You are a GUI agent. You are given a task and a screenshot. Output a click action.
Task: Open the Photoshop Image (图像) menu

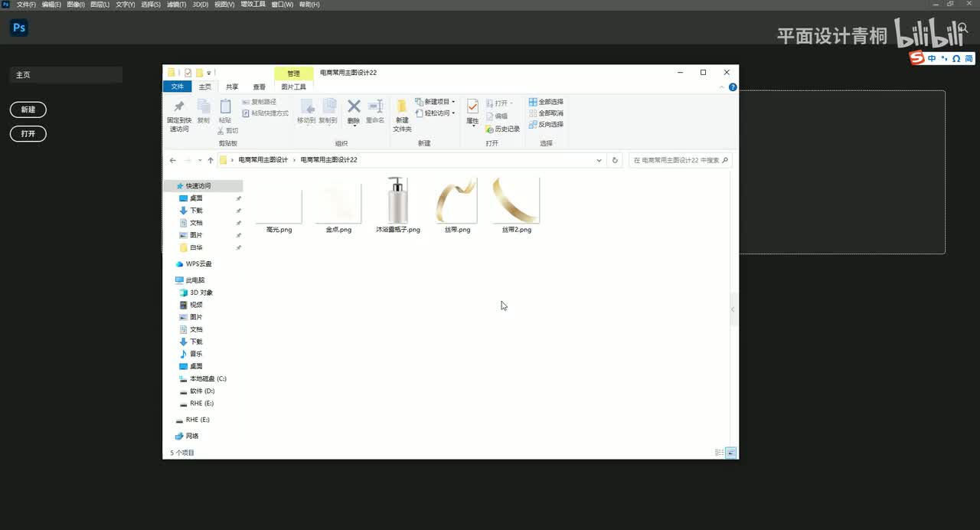(76, 5)
